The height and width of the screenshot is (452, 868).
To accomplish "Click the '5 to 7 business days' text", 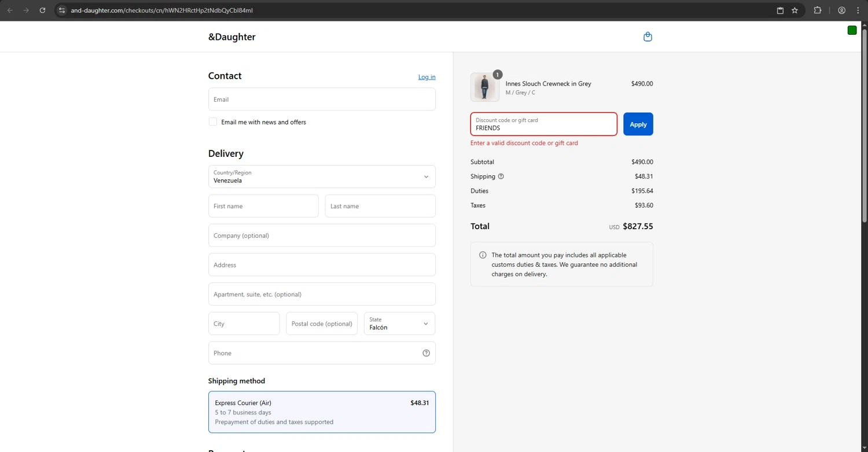I will (243, 413).
